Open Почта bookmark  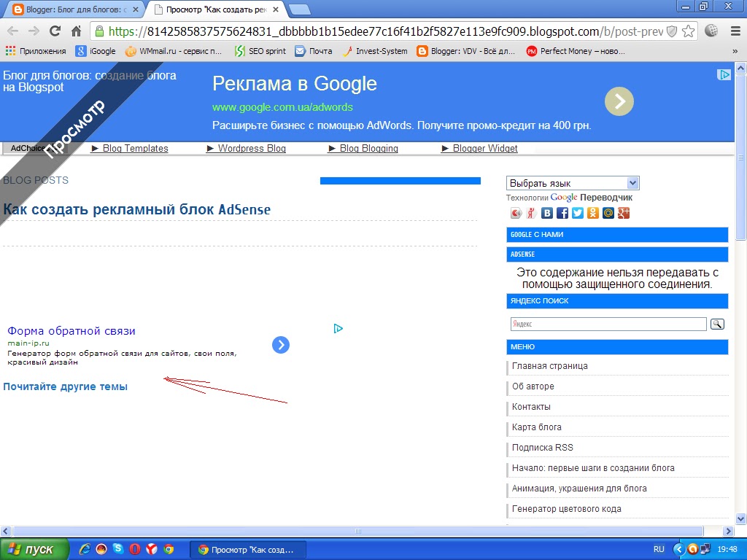point(314,51)
